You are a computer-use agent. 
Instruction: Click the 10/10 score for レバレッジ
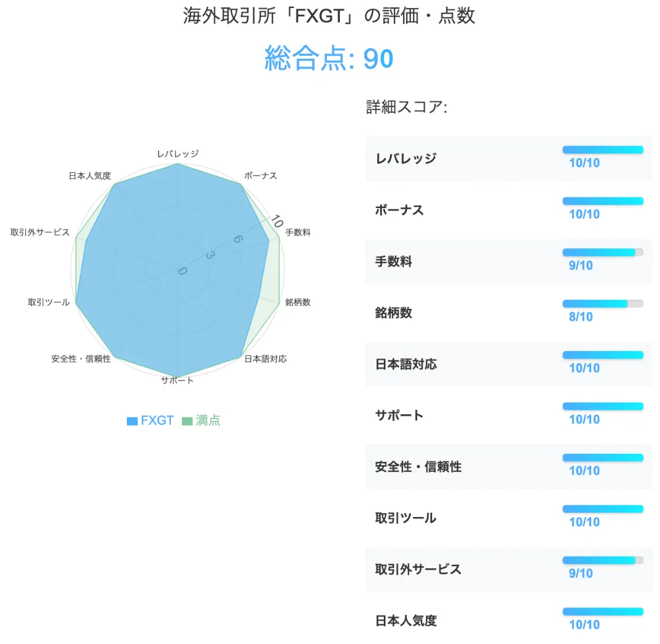584,163
